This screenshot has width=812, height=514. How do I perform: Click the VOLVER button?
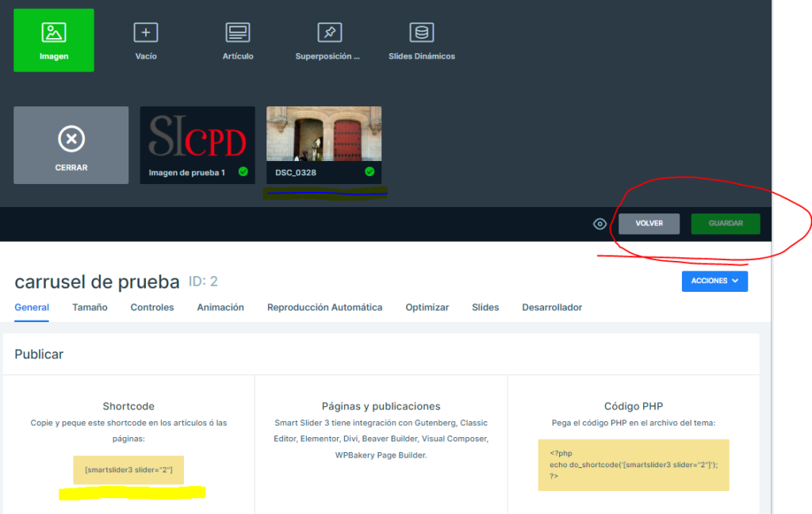(649, 224)
